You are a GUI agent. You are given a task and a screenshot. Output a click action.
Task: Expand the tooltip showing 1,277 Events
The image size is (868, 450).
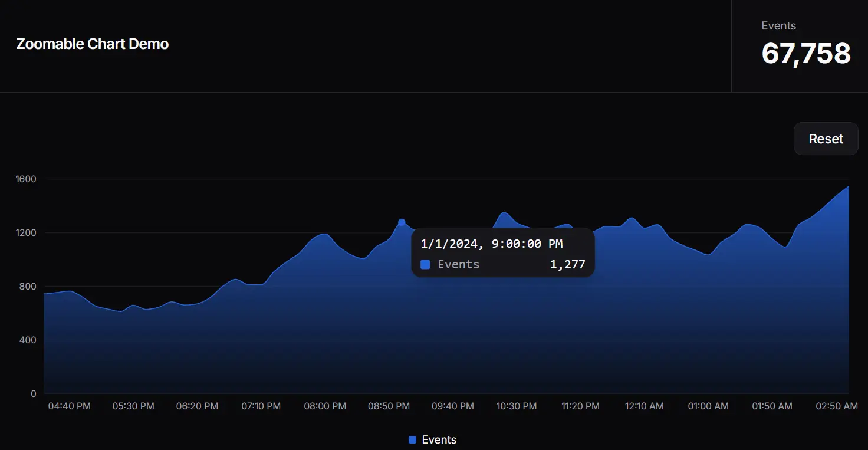(502, 252)
